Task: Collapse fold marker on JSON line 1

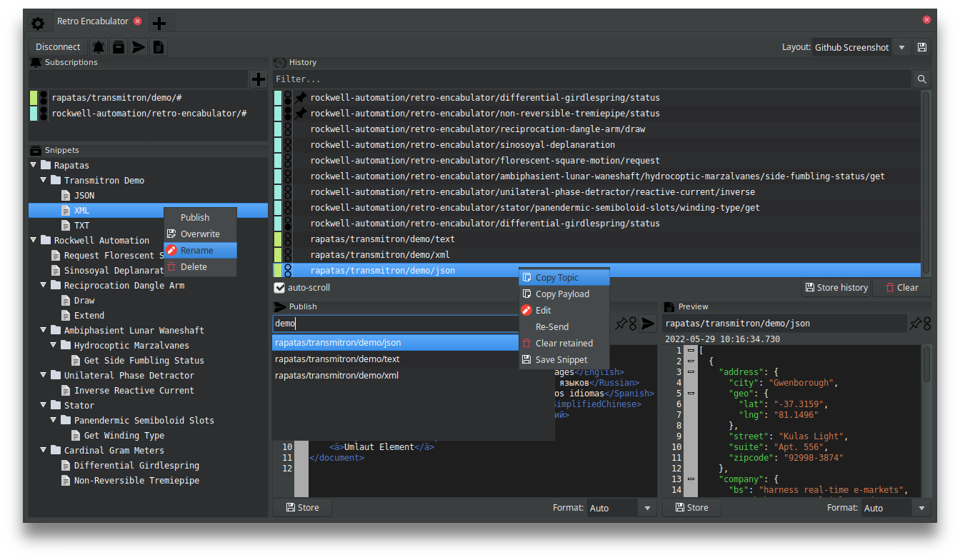Action: click(690, 350)
